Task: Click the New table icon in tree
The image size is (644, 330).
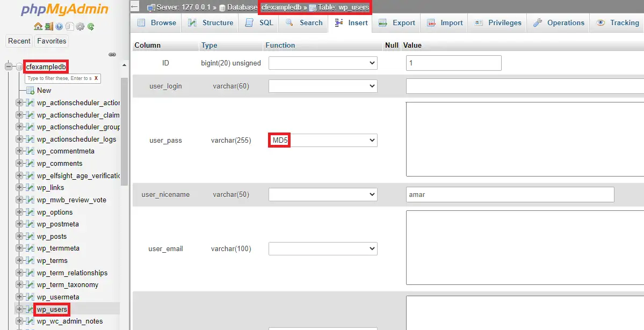Action: (30, 90)
